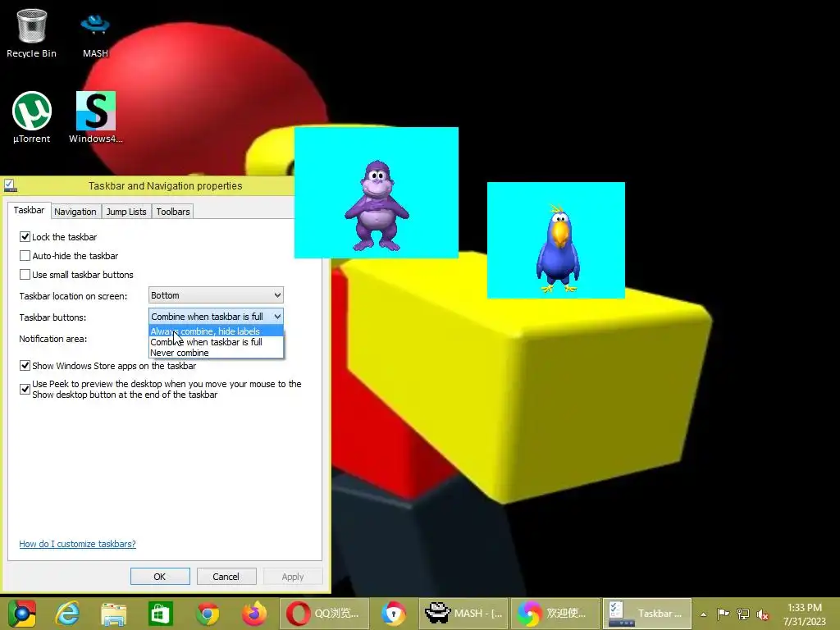
Task: Click the dialog's title bar system icon
Action: click(10, 185)
